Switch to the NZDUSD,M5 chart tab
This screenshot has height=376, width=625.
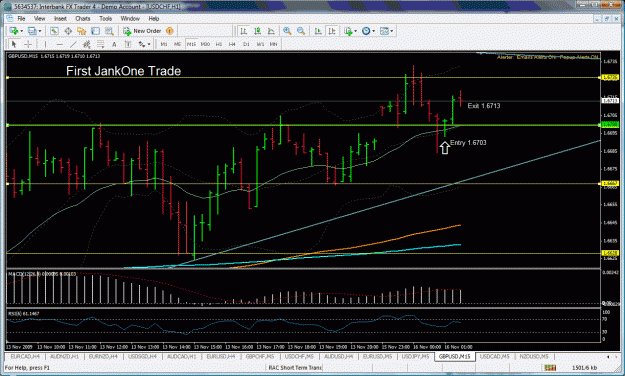[x=534, y=356]
